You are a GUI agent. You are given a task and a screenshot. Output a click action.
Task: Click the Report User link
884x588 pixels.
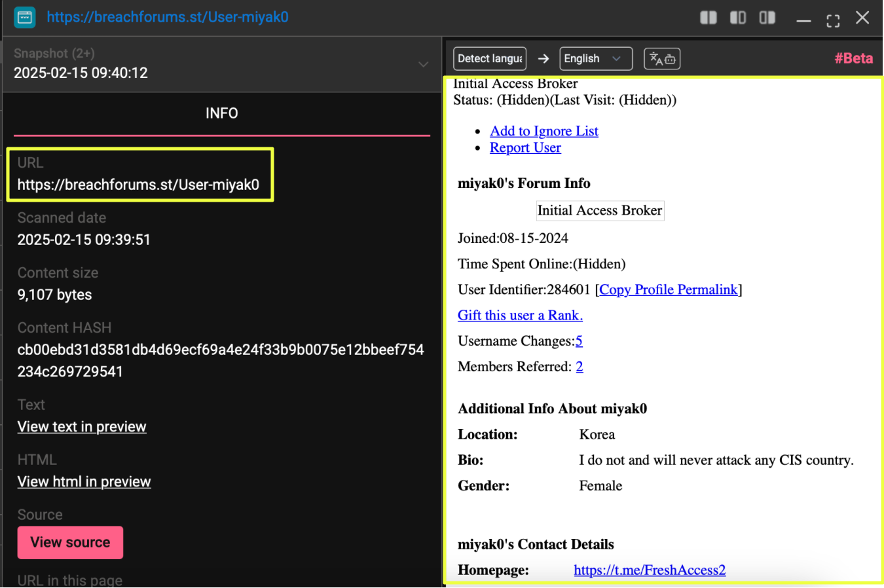(525, 148)
